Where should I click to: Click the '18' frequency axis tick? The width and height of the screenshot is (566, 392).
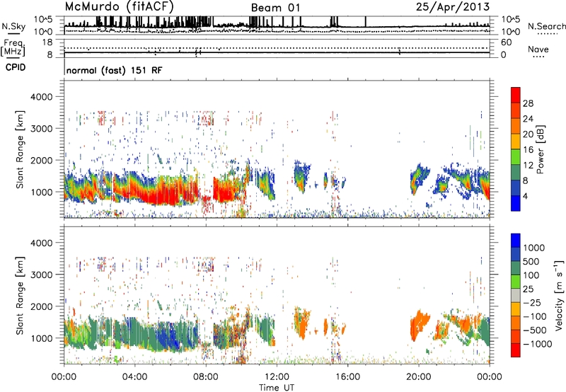click(x=47, y=42)
